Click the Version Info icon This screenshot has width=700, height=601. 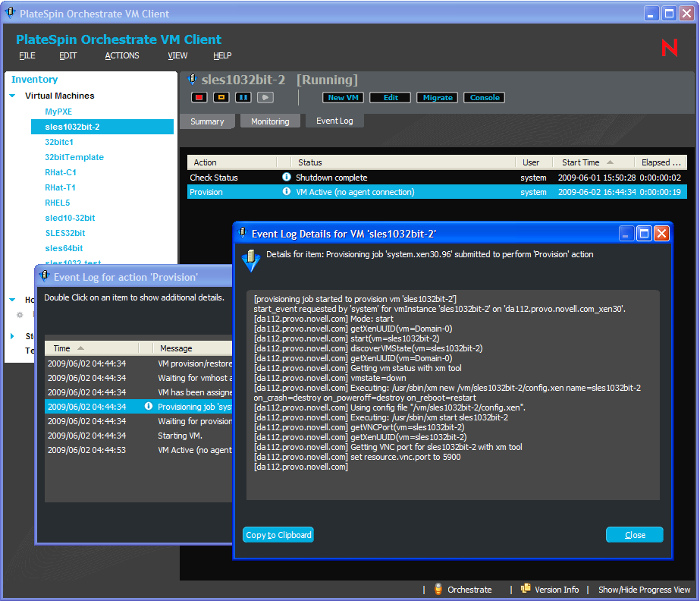[x=526, y=590]
